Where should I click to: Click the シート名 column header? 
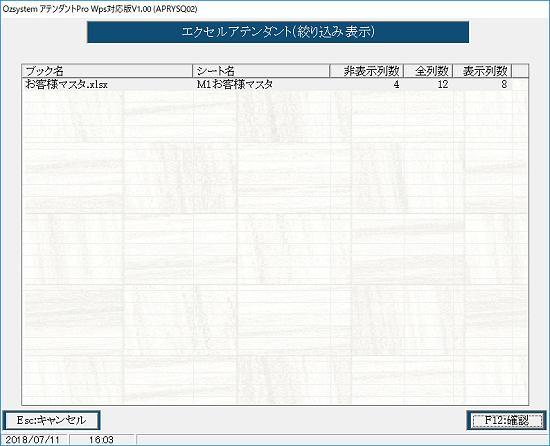261,71
